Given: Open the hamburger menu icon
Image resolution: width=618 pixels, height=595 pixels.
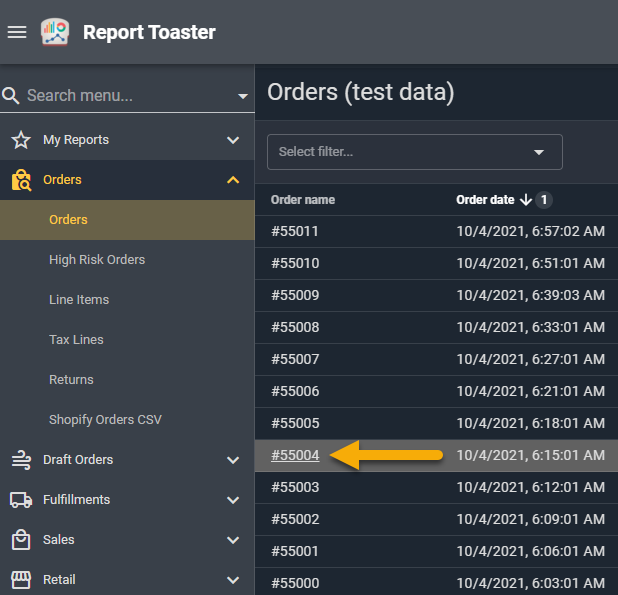Looking at the screenshot, I should tap(17, 32).
